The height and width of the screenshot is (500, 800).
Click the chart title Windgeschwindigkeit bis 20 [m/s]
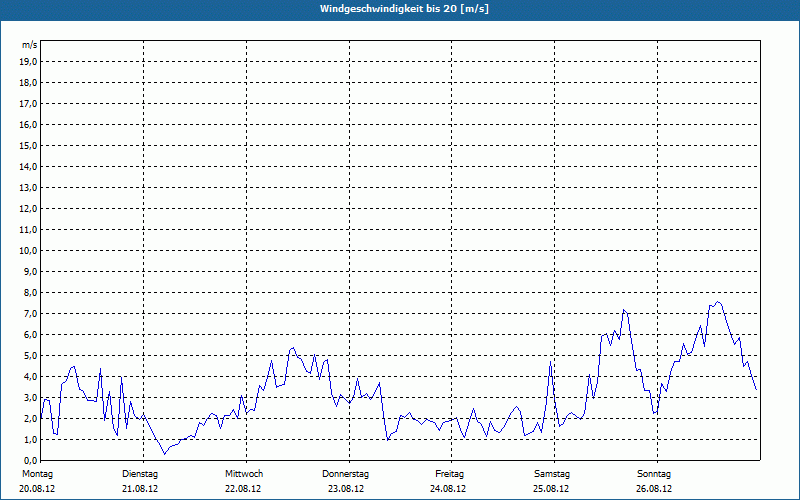tap(404, 9)
